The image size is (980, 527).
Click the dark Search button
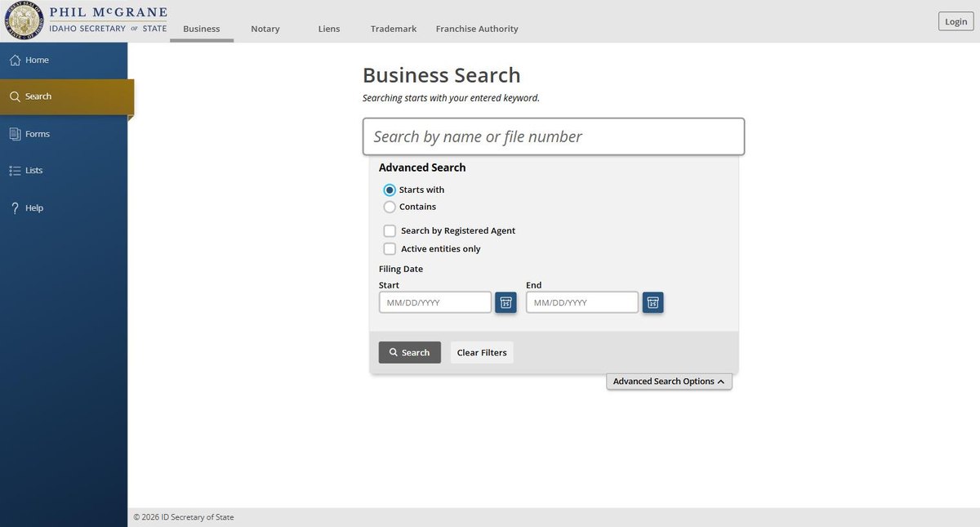click(410, 352)
